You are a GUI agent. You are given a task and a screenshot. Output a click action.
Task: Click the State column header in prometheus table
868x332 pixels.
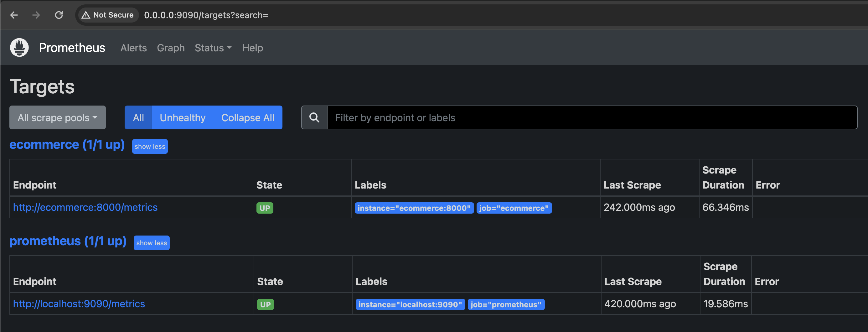[x=270, y=282]
